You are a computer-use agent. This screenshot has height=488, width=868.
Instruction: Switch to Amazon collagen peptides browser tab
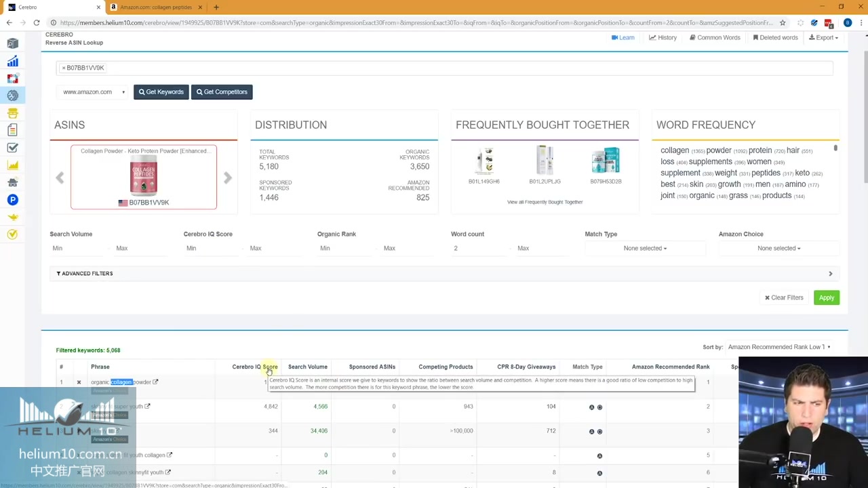coord(156,7)
